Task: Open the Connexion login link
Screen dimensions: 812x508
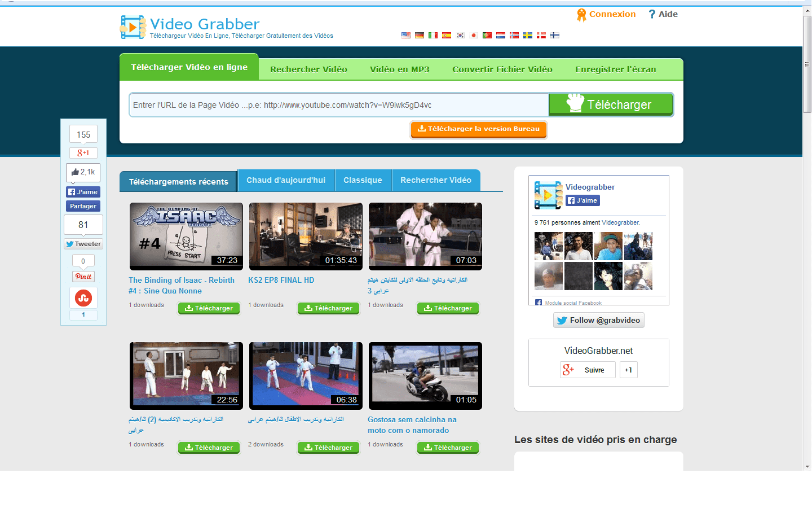Action: coord(606,15)
